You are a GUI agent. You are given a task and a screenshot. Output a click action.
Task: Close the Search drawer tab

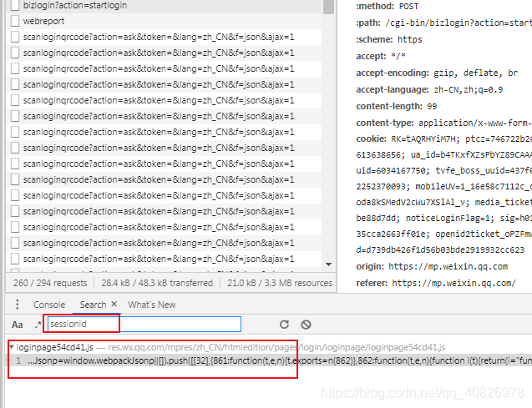point(114,304)
